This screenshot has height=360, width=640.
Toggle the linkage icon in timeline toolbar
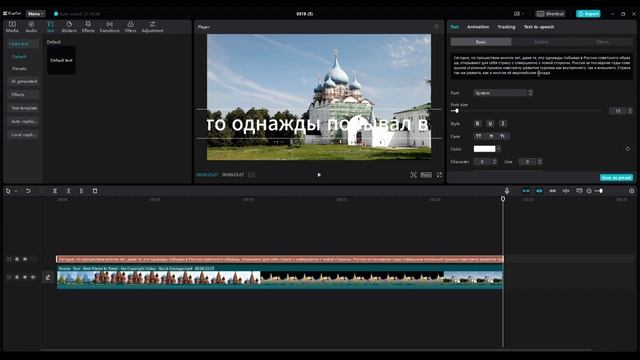(x=552, y=191)
